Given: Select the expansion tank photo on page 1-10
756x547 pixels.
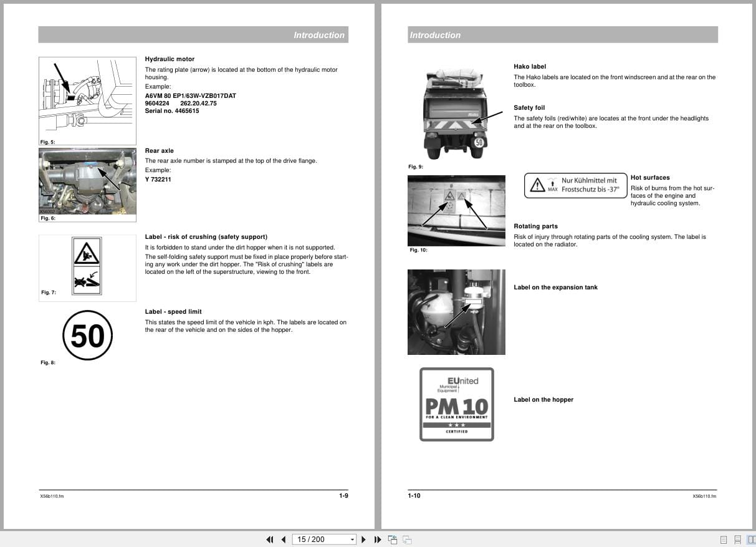Looking at the screenshot, I should coord(456,312).
